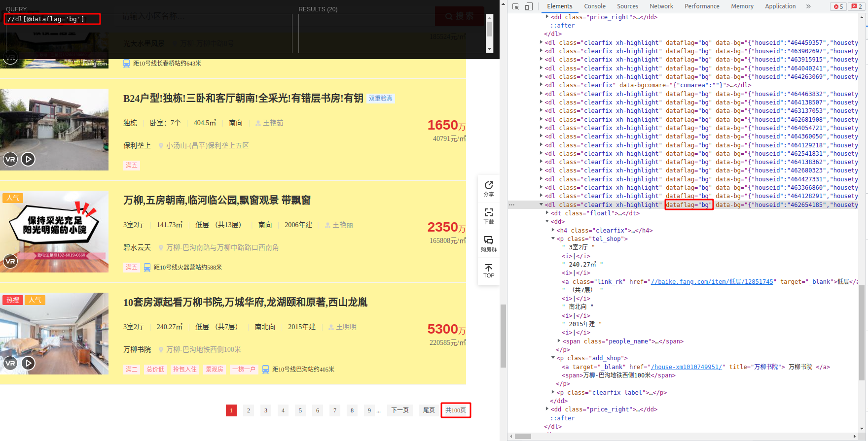Play the video on the 保利垄上 listing photo
This screenshot has width=868, height=441.
tap(28, 159)
